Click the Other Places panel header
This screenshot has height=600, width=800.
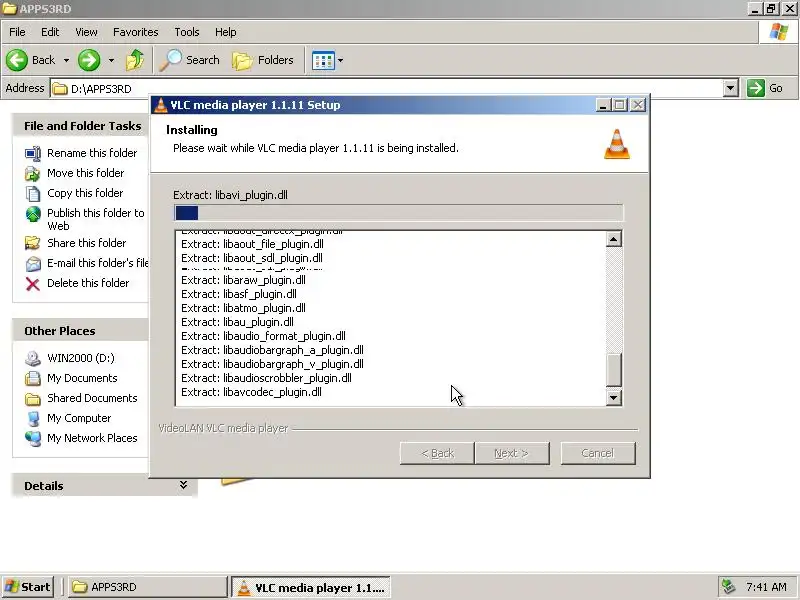coord(60,331)
